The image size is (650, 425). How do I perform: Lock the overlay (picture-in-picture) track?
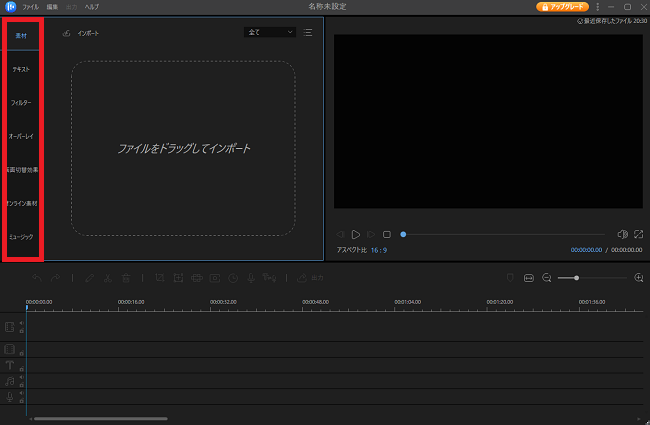point(22,353)
